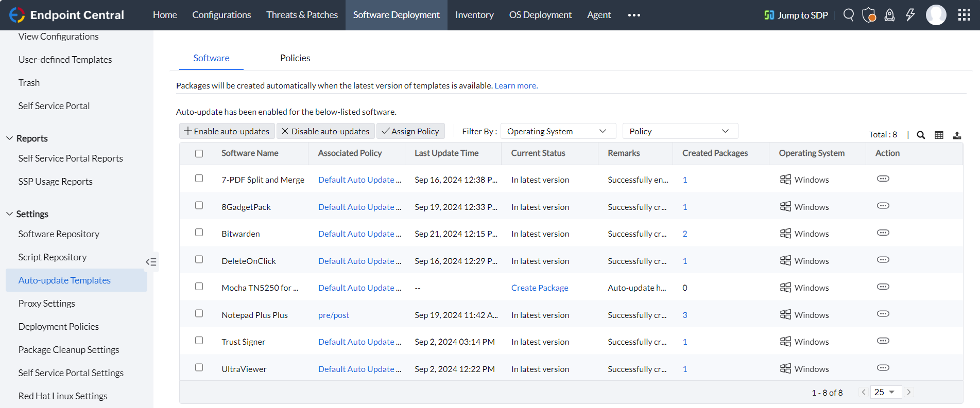Open action menu for Bitwarden row
Screen dimensions: 980x408
tap(883, 233)
